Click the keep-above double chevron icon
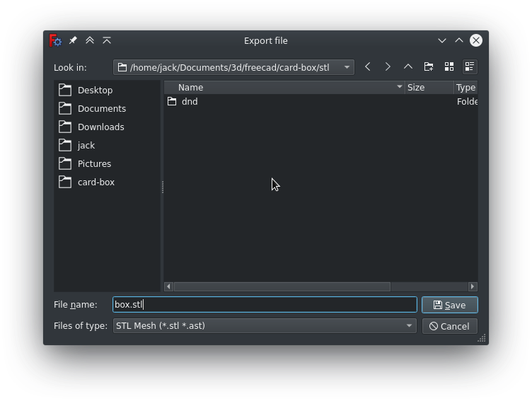The width and height of the screenshot is (532, 401). click(x=90, y=40)
